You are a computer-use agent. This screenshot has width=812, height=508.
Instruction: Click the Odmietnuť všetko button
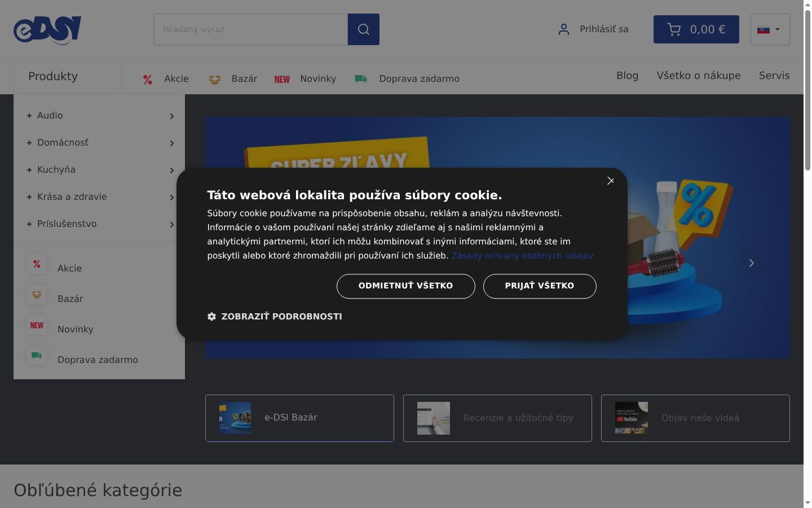tap(406, 286)
